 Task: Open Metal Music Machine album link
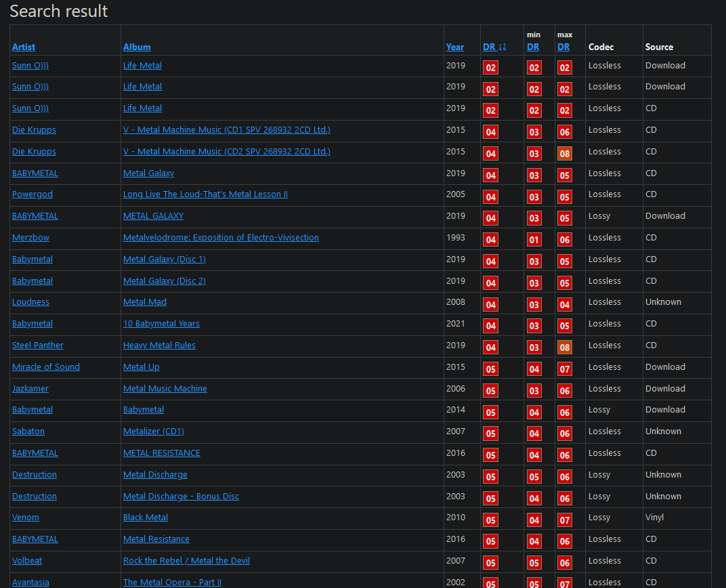point(165,388)
